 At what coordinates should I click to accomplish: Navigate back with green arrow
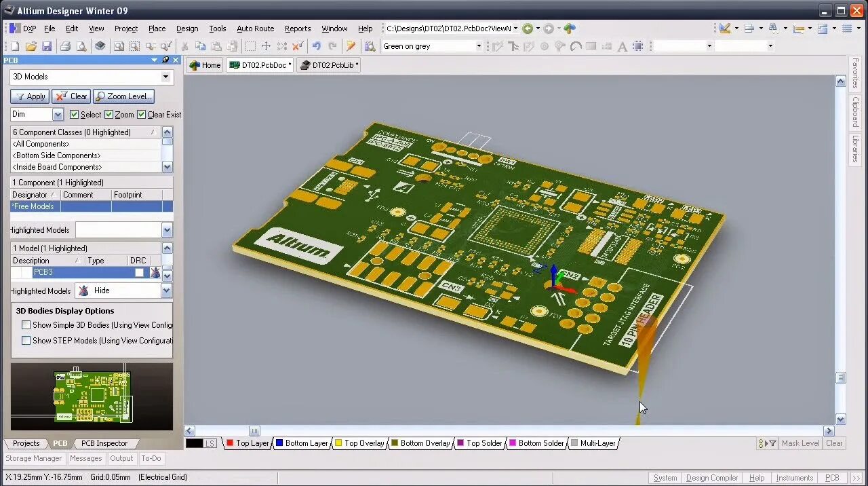click(x=528, y=29)
